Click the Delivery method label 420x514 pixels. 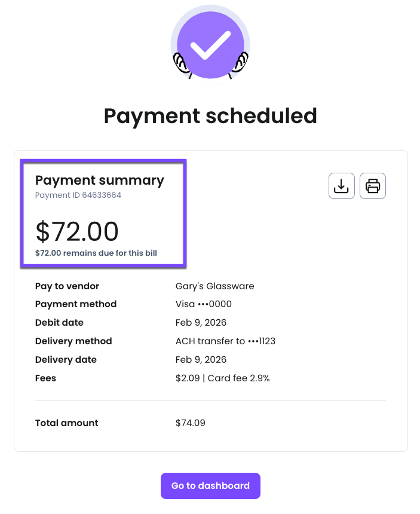click(x=73, y=341)
